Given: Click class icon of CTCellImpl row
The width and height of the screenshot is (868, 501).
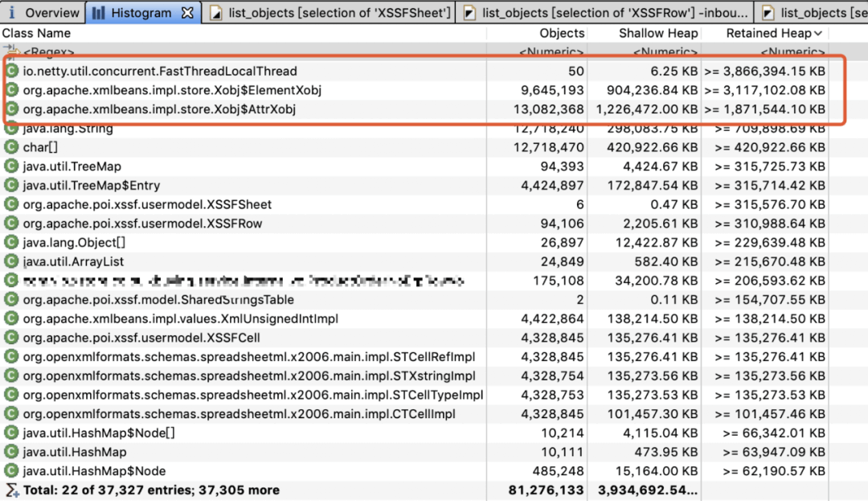Looking at the screenshot, I should 11,413.
